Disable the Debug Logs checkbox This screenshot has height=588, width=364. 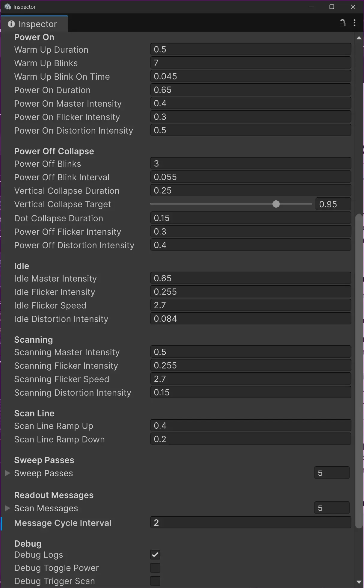(x=155, y=554)
